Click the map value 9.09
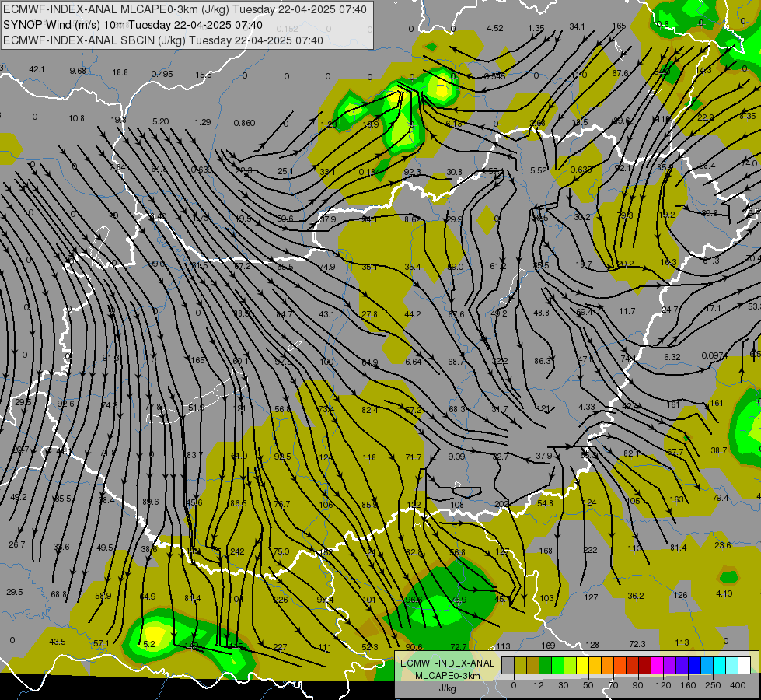Viewport: 761px width, 700px height. pos(456,456)
